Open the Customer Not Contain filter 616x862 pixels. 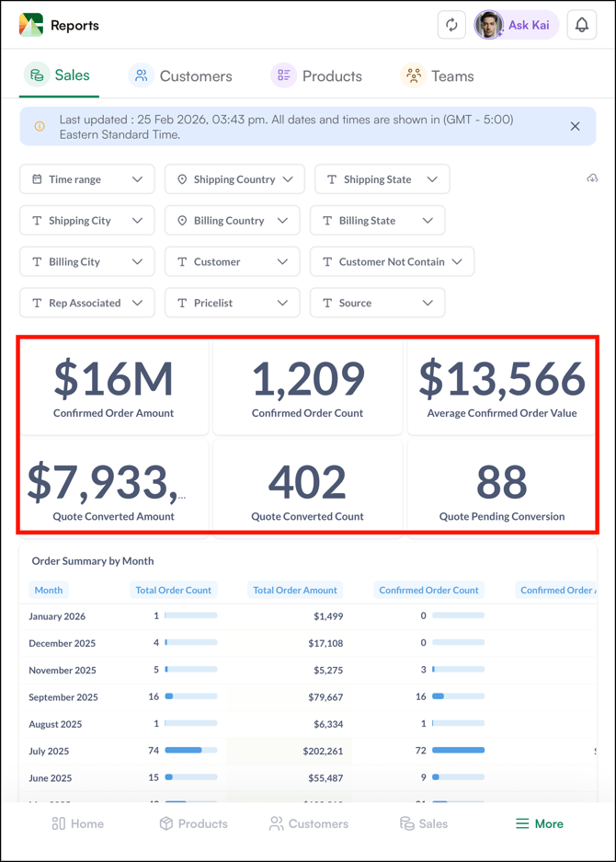(x=392, y=262)
